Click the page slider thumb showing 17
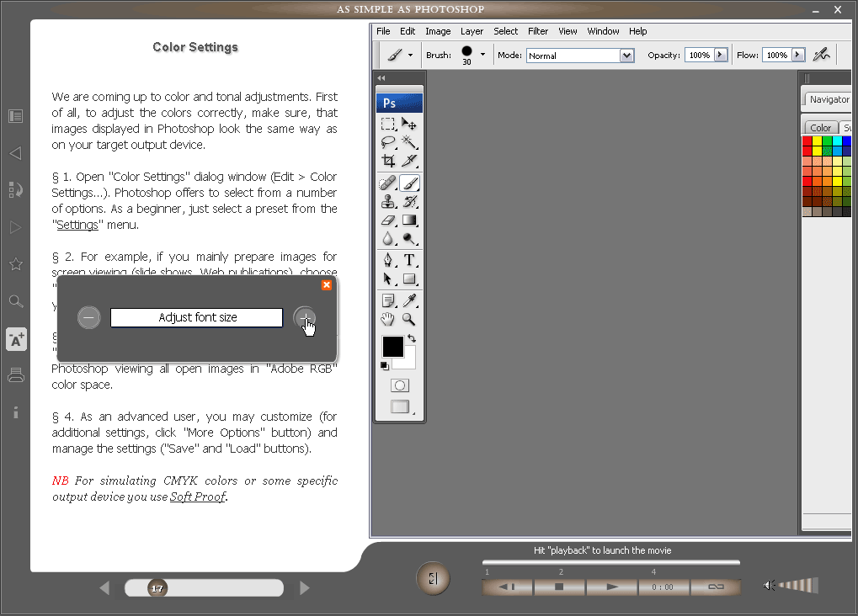 [157, 588]
